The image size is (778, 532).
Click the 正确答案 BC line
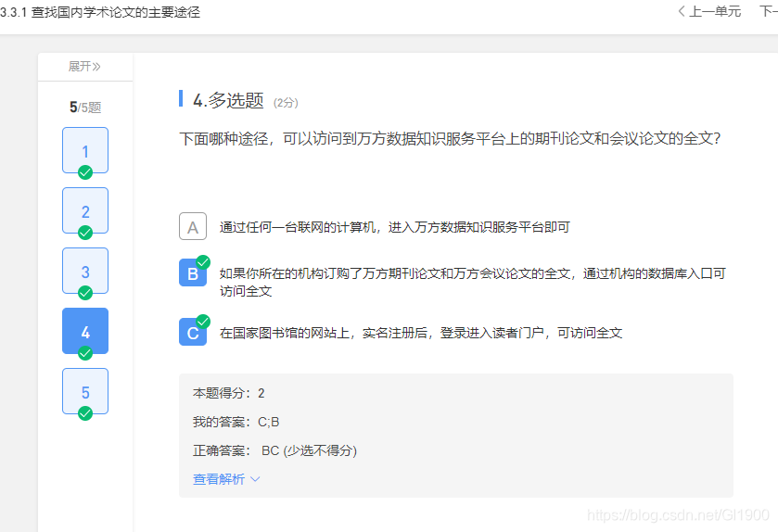[274, 450]
